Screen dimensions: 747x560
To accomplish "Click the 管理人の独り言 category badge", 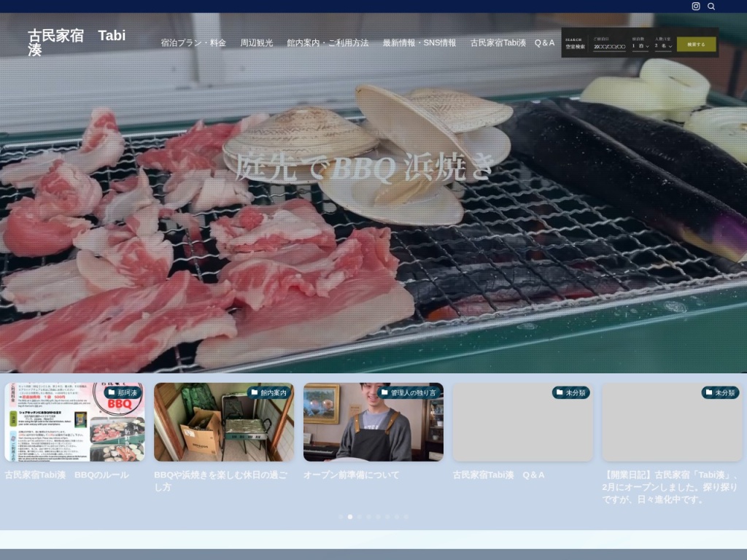I will coord(408,392).
